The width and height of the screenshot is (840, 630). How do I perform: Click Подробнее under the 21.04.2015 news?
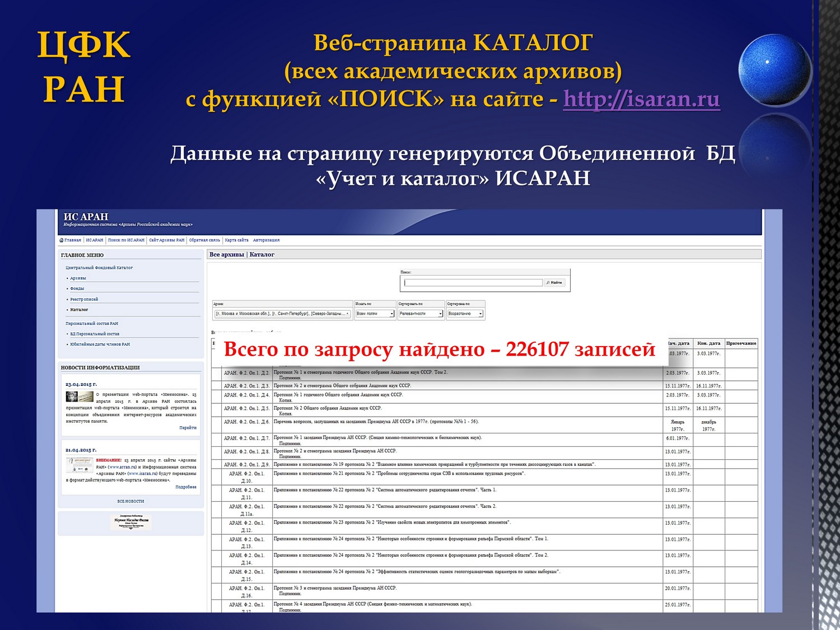point(186,487)
